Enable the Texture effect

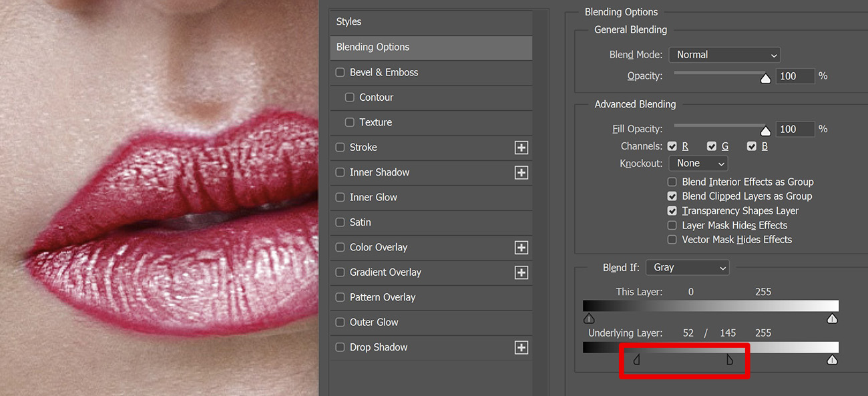[x=349, y=122]
